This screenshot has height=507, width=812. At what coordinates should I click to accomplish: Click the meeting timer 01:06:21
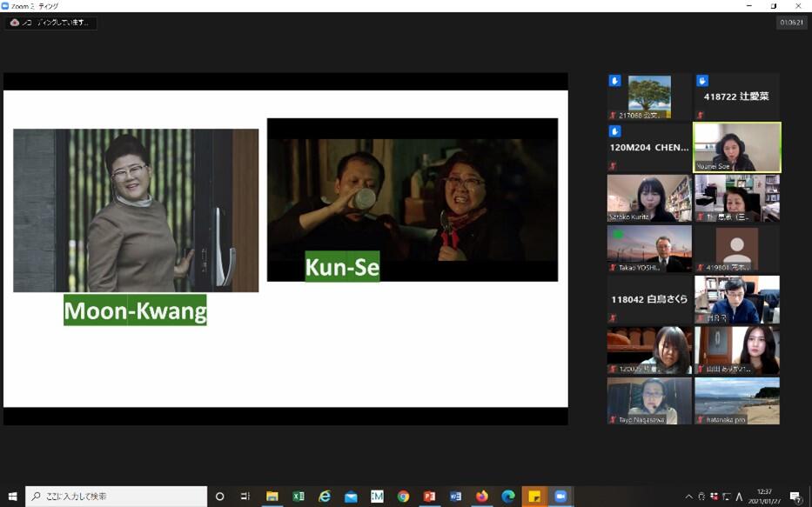[792, 23]
